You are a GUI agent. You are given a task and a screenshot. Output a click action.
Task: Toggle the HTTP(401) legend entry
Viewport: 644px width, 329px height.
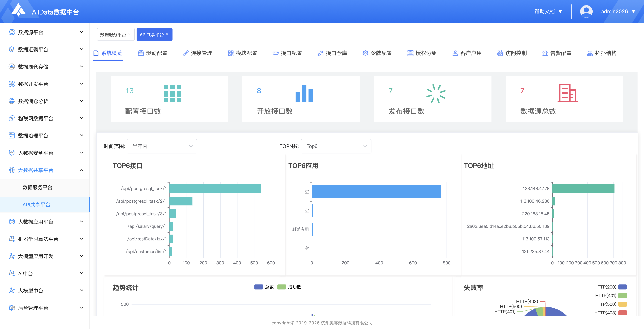611,296
